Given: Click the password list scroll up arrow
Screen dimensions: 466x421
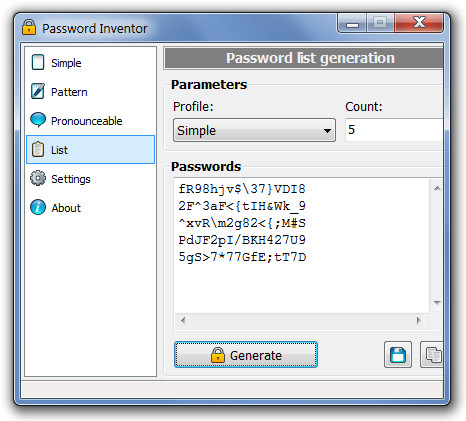Looking at the screenshot, I should click(437, 188).
